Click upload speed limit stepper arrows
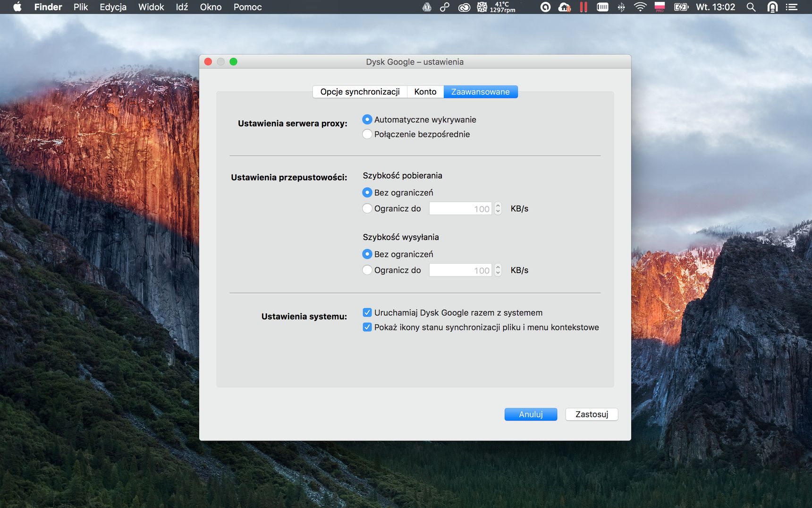Screen dimensions: 812x508 498,270
